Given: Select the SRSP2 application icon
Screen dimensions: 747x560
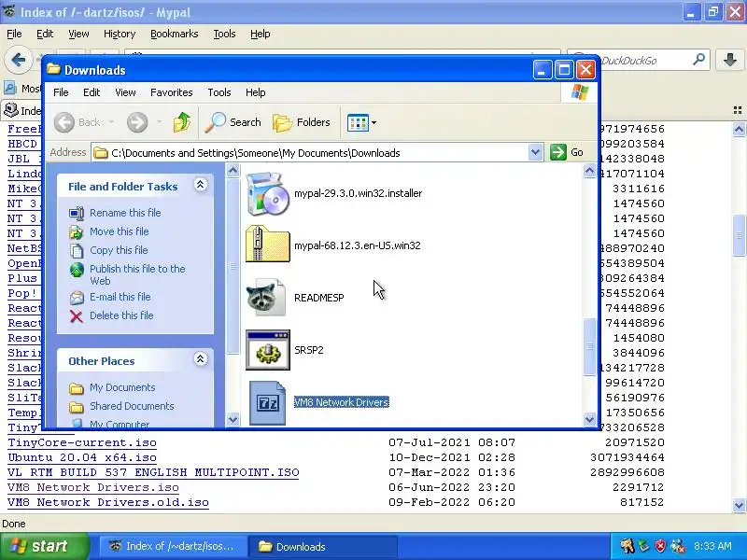Looking at the screenshot, I should [268, 350].
